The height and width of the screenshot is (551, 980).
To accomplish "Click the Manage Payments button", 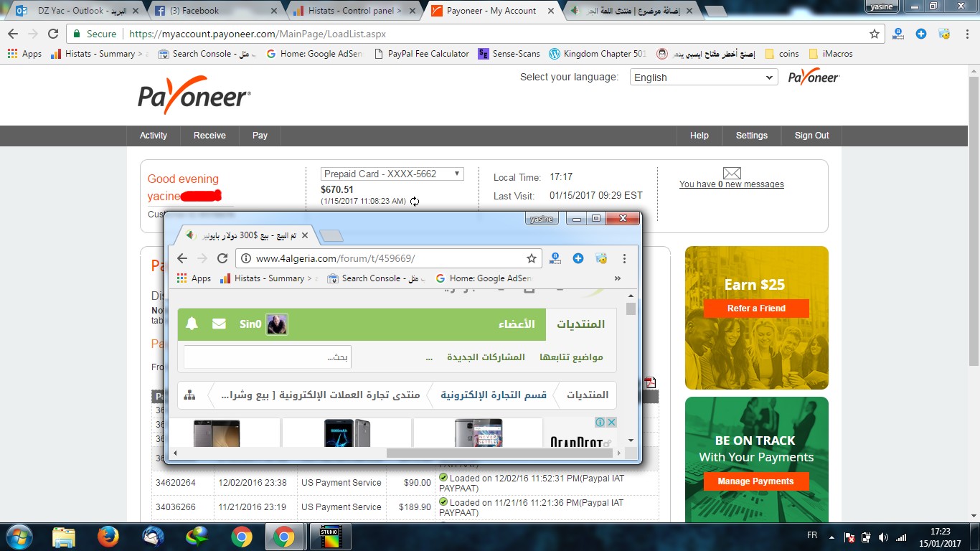I will click(756, 481).
